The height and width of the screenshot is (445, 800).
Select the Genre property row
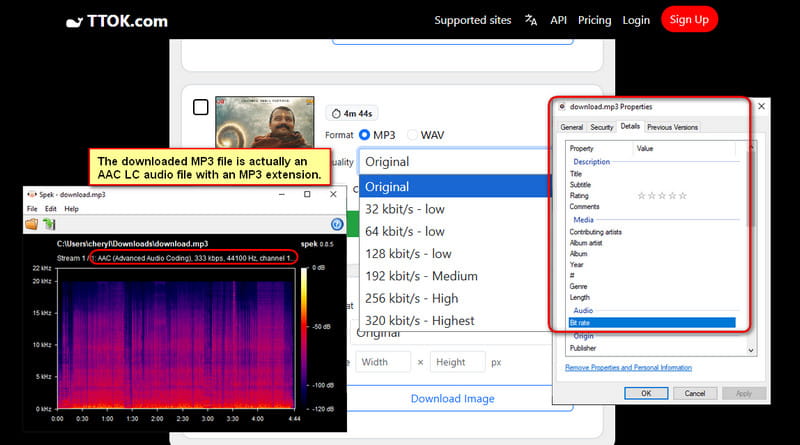pyautogui.click(x=652, y=286)
